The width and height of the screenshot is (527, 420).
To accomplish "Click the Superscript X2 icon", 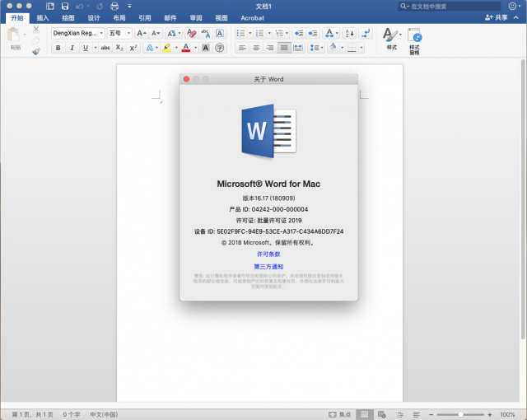I will click(x=133, y=48).
